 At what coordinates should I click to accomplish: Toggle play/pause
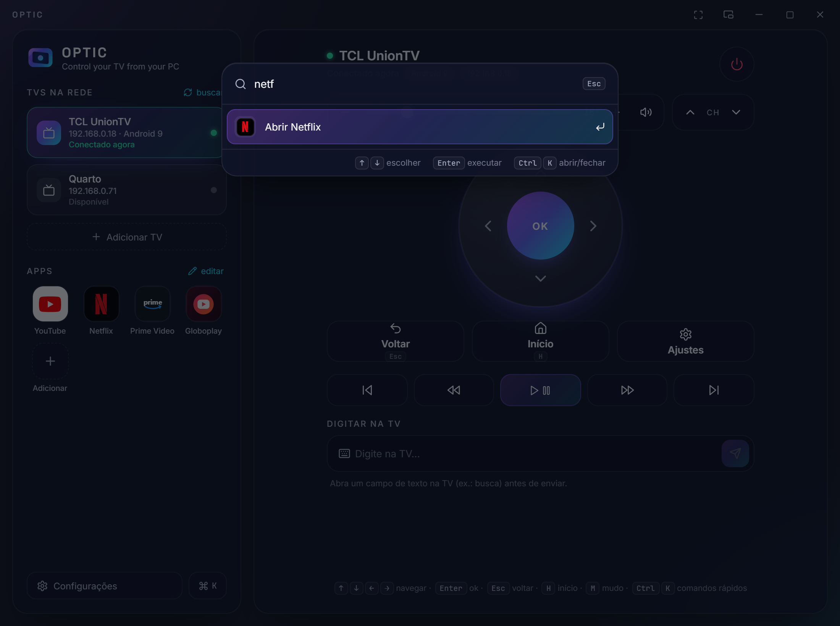(540, 390)
